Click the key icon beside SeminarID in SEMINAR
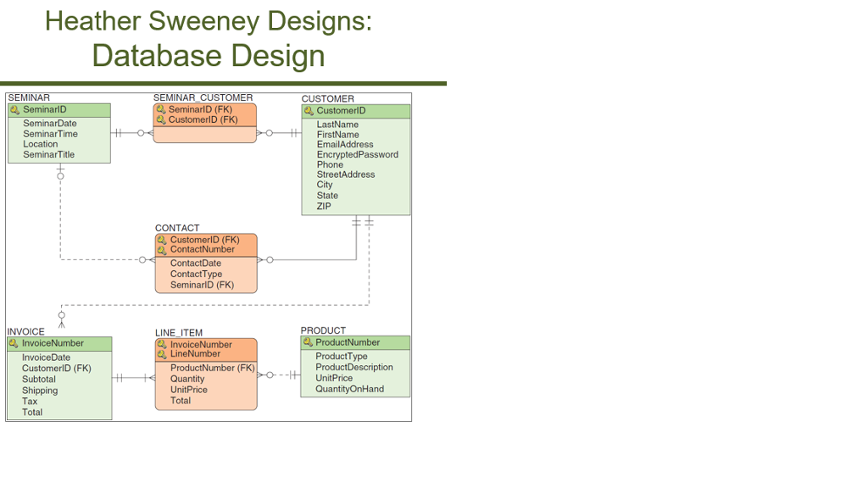 13,109
